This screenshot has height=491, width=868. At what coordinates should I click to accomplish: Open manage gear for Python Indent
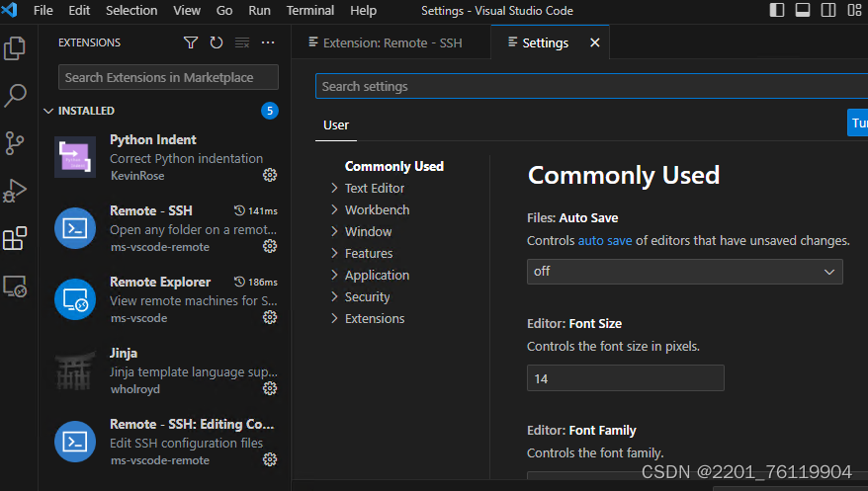(x=270, y=175)
